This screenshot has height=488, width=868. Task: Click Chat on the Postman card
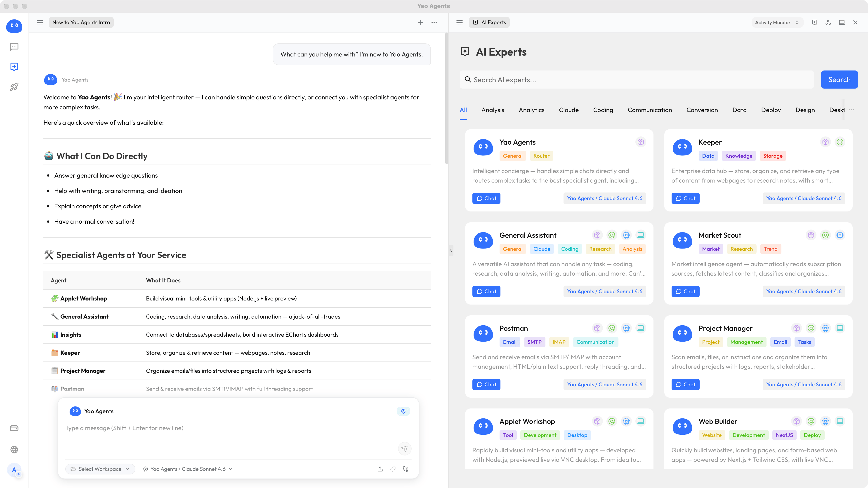pos(486,384)
